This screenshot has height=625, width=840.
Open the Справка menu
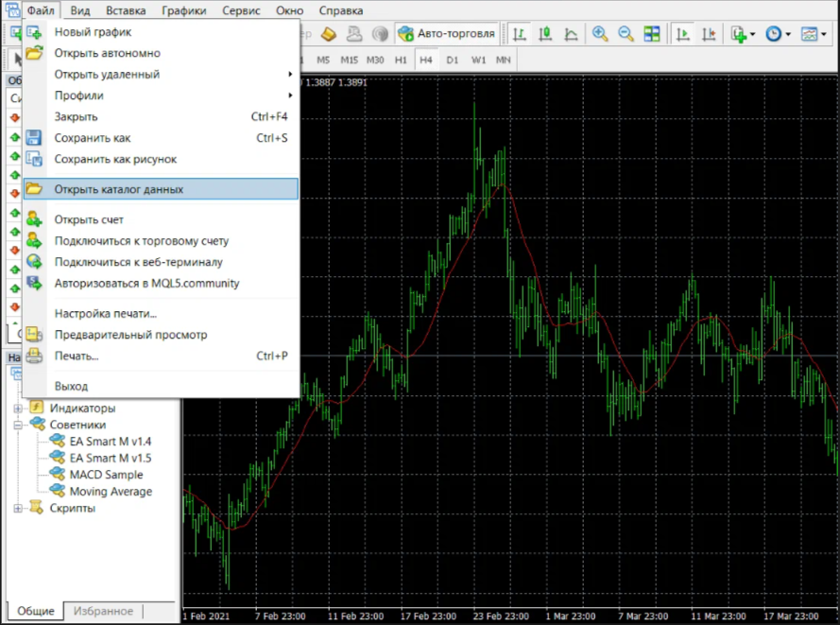tap(341, 10)
